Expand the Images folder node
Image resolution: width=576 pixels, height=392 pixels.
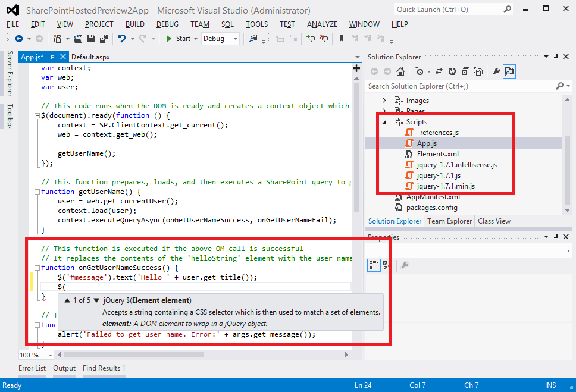pos(384,101)
